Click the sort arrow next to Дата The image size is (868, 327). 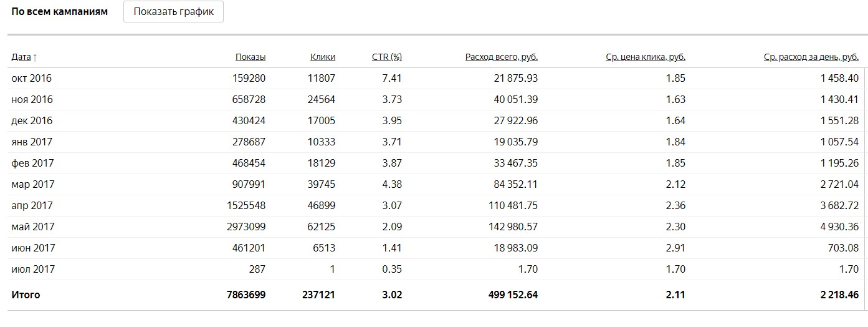coord(35,57)
